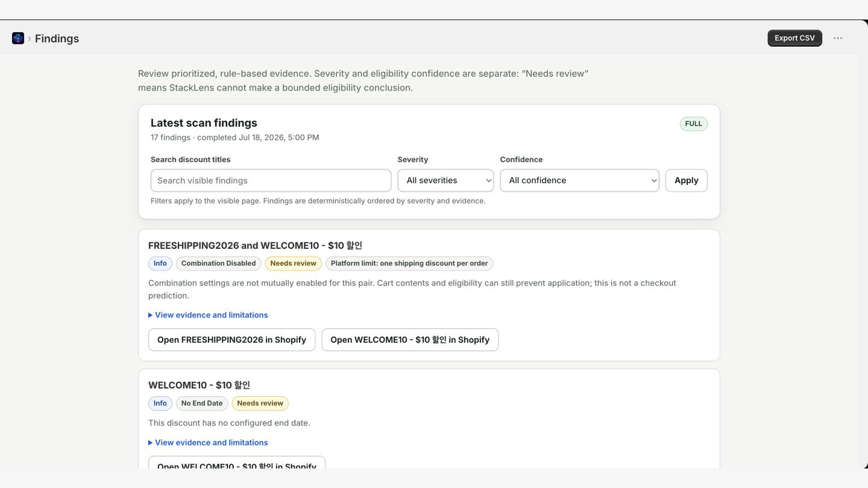
Task: Open WELCOME10 - $10 할인 in Shopify from first card
Action: (x=410, y=340)
